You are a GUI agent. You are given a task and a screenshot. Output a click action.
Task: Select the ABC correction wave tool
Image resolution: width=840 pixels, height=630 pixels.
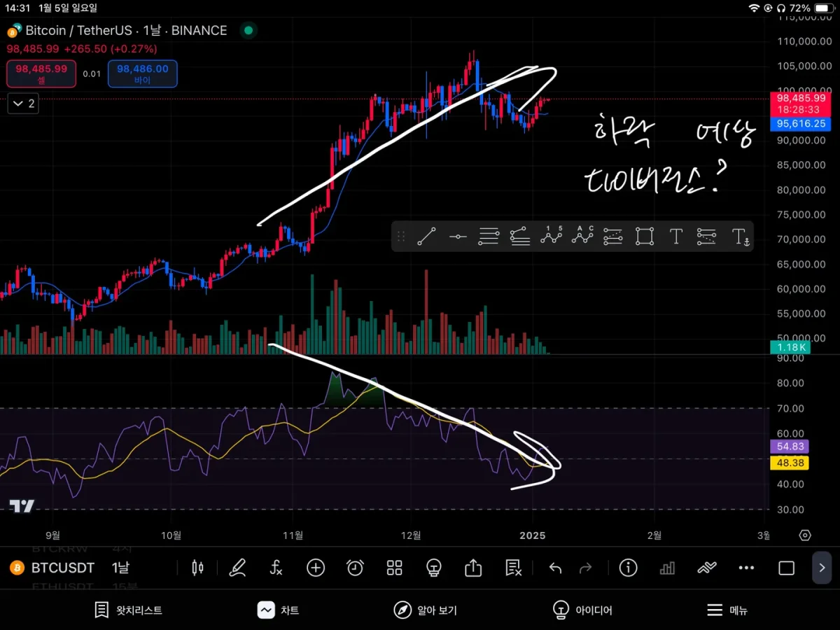coord(582,236)
